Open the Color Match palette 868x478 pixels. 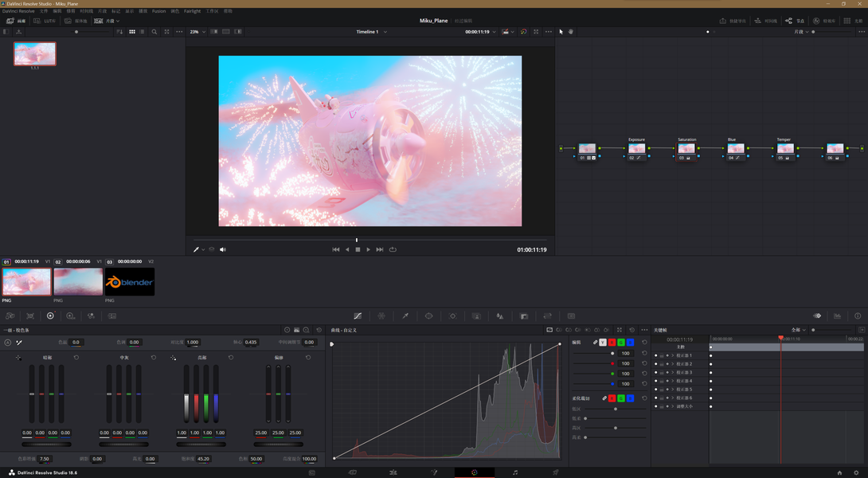30,315
